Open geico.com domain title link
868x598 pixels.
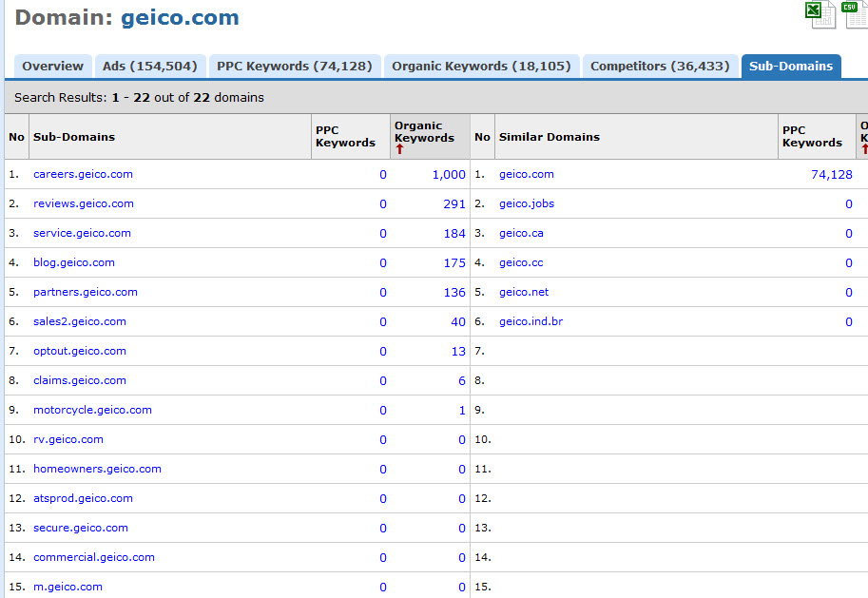180,17
